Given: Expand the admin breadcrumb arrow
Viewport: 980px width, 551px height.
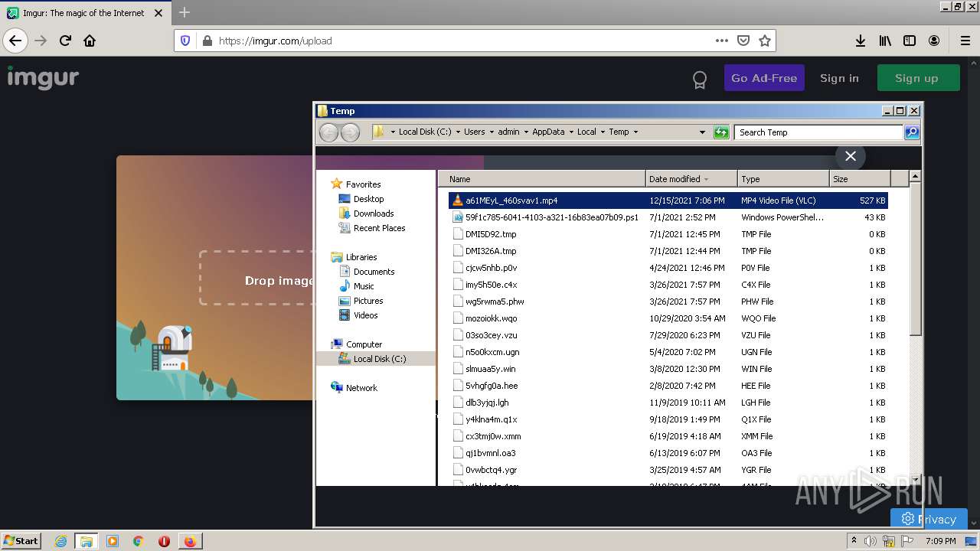Looking at the screenshot, I should click(526, 132).
